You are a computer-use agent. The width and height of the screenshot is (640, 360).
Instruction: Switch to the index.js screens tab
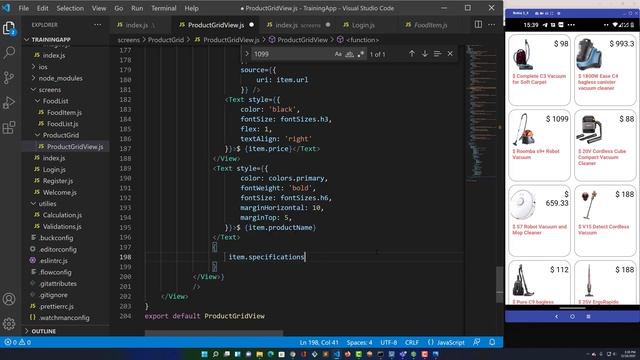298,25
